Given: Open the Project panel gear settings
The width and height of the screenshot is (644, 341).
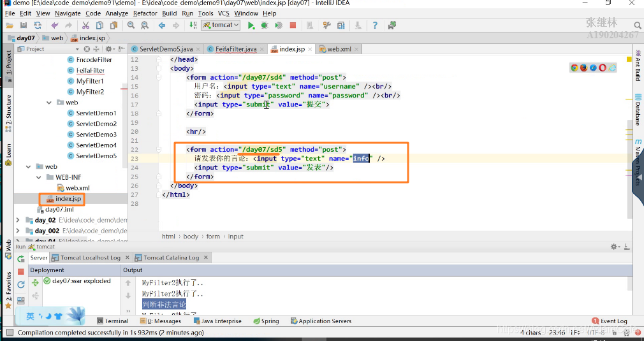Looking at the screenshot, I should [109, 49].
